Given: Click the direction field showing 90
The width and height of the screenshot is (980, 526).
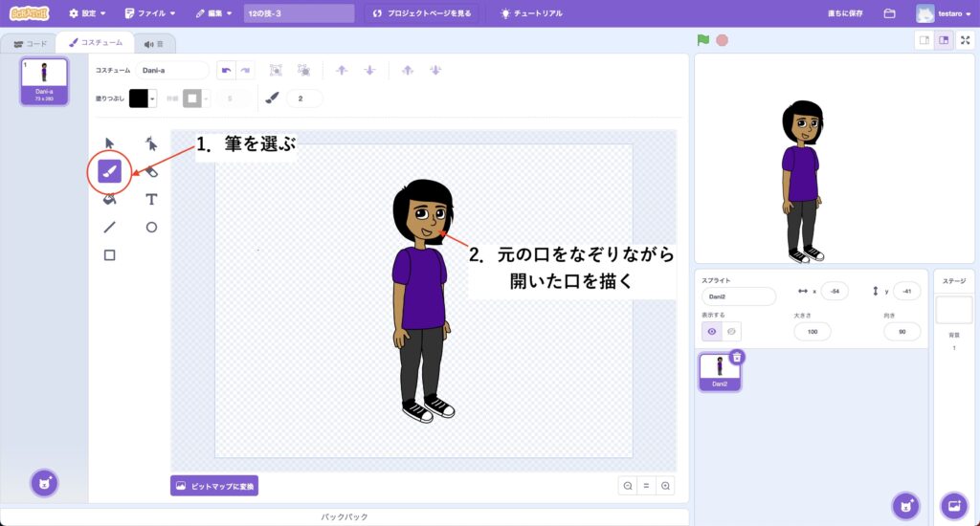Looking at the screenshot, I should 902,332.
